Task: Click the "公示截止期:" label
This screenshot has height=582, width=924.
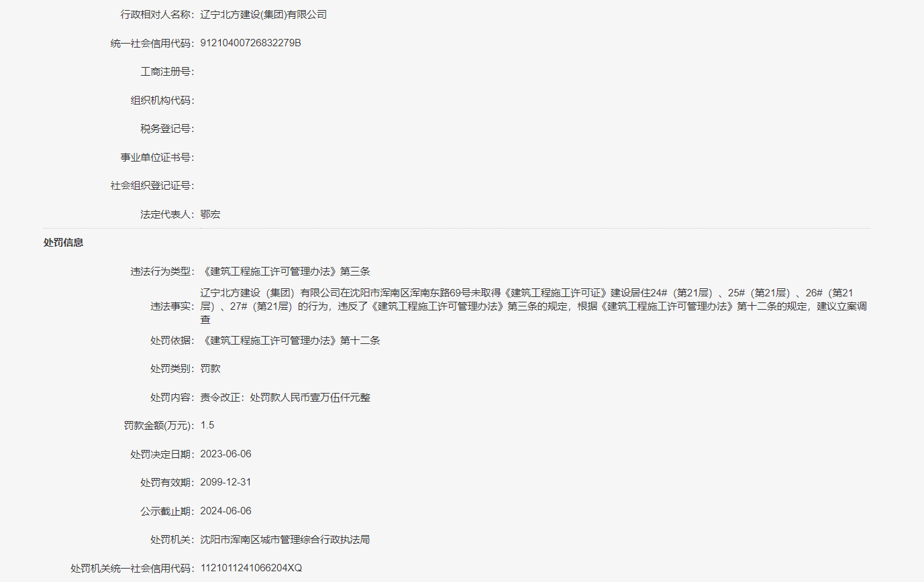Action: point(167,512)
